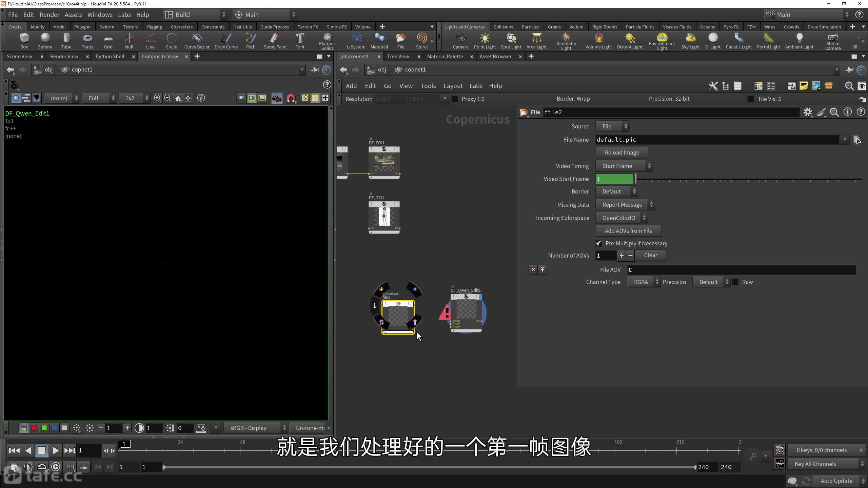Click the network editor search icon

tap(849, 86)
